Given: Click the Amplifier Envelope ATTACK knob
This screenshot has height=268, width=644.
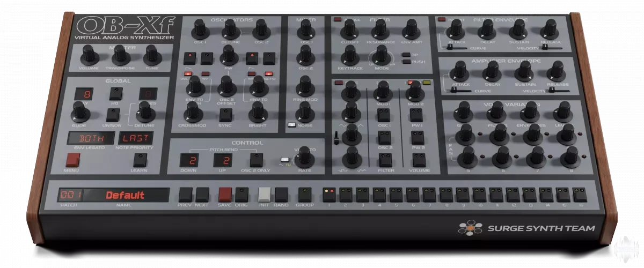Looking at the screenshot, I should click(459, 71).
